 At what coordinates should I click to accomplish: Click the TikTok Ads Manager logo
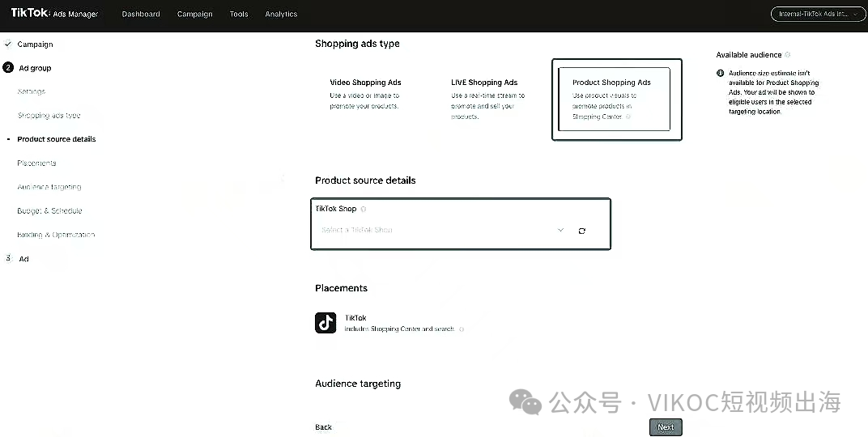click(x=54, y=13)
